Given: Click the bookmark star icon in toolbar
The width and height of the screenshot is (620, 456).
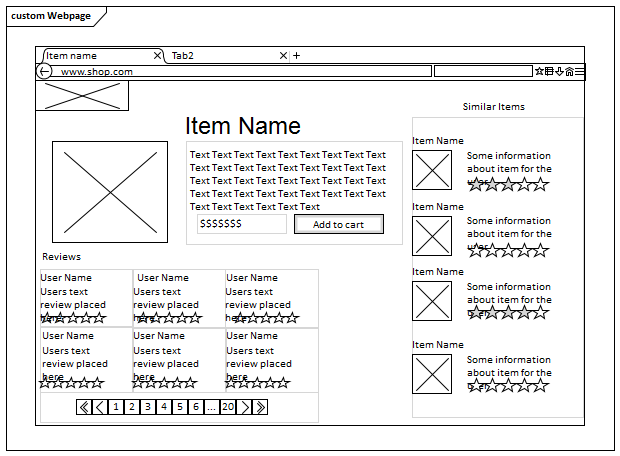Looking at the screenshot, I should 539,72.
